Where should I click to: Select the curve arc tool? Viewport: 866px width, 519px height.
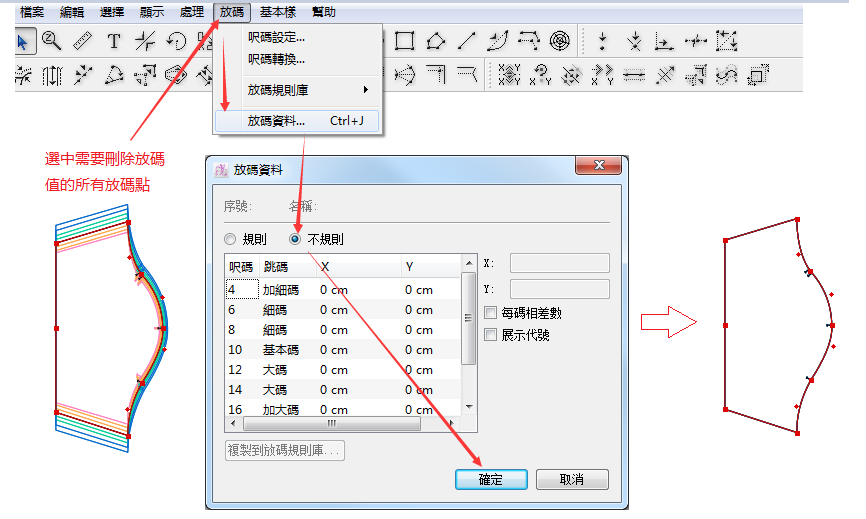[498, 41]
